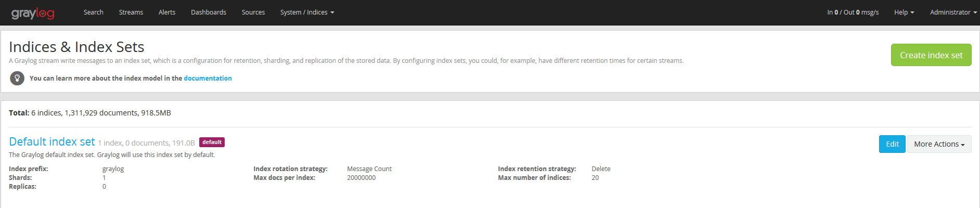Open the Sources page
This screenshot has height=208, width=980.
253,12
